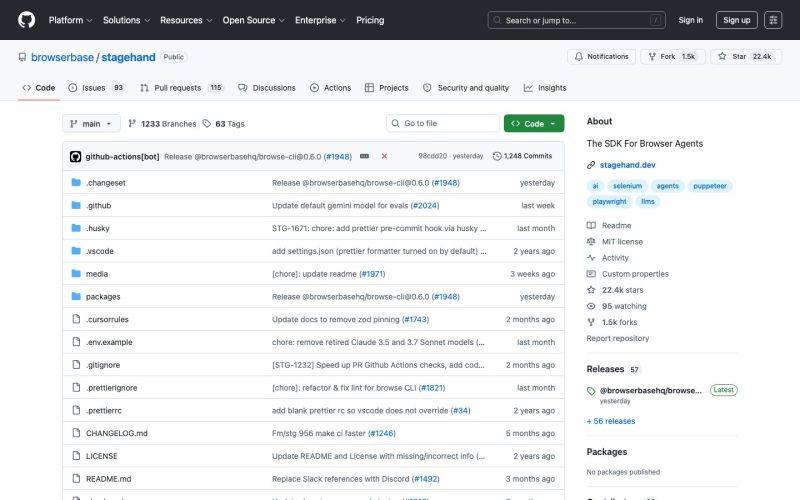Click the github-actions bot avatar

pos(76,157)
